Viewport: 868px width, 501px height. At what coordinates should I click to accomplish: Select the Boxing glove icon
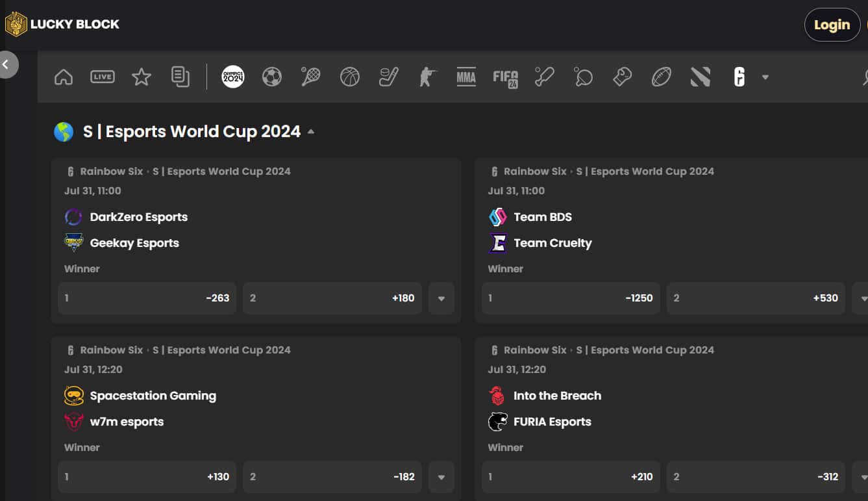[x=623, y=77]
